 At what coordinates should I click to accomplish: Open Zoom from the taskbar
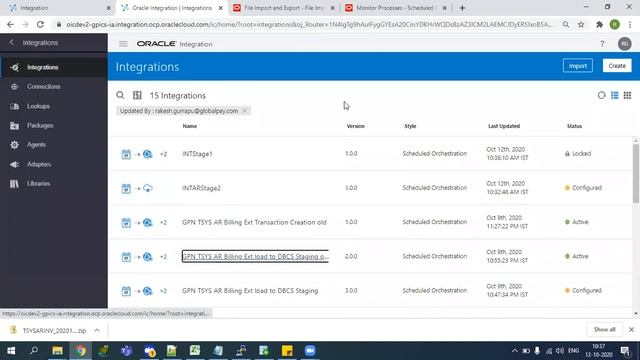click(x=310, y=351)
